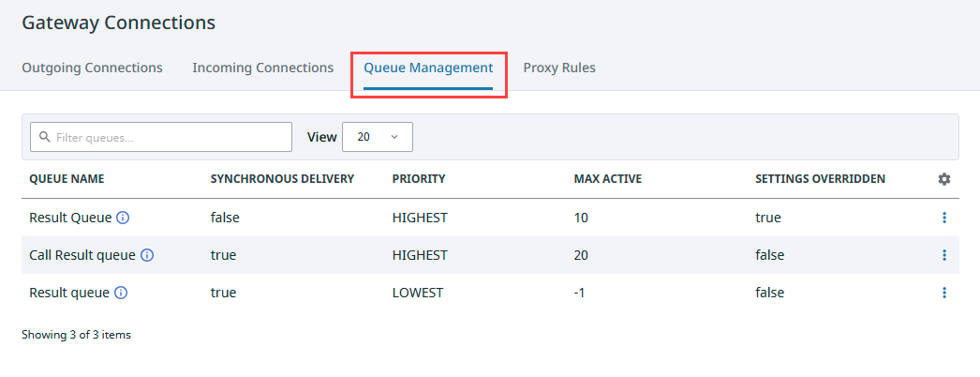Click info icon beside lowercase Result queue
This screenshot has width=980, height=377.
[121, 293]
